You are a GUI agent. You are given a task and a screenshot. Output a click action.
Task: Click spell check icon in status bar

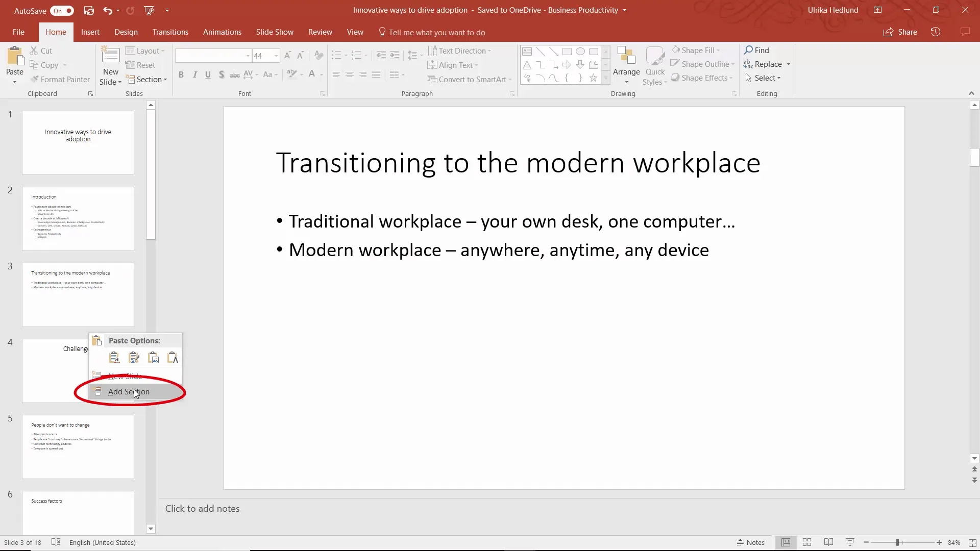pos(56,542)
